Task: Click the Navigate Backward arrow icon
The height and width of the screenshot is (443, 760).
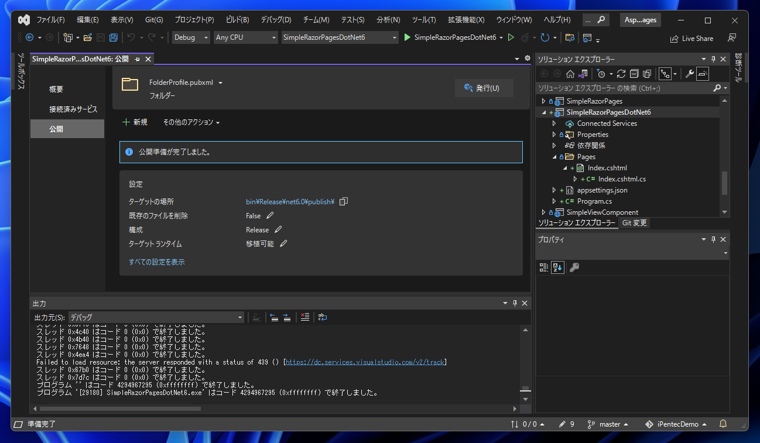Action: coord(30,37)
